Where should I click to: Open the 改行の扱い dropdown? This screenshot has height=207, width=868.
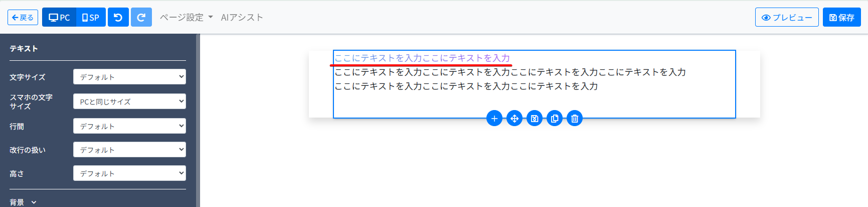tap(129, 150)
